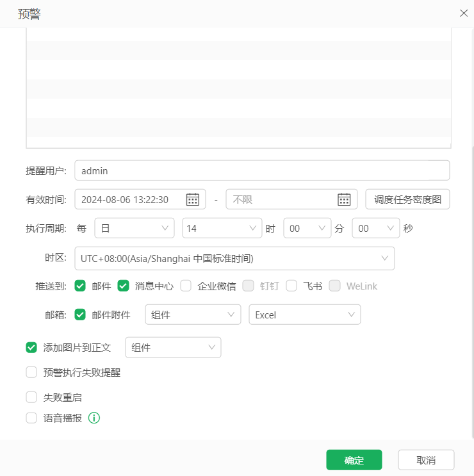Enable the 飞书 push checkbox
Image resolution: width=474 pixels, height=476 pixels.
pos(291,286)
